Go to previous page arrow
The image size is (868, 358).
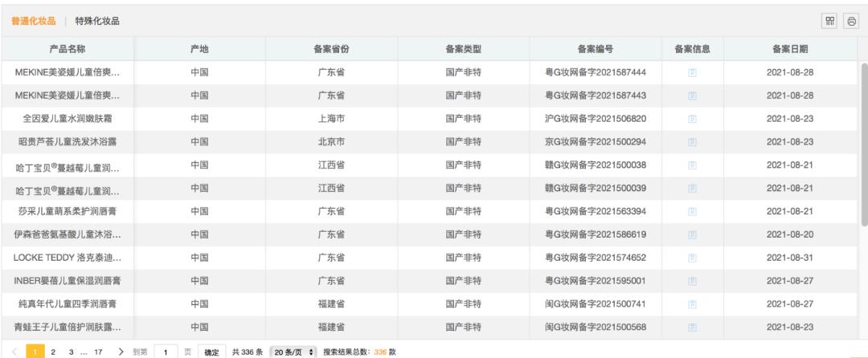point(14,352)
